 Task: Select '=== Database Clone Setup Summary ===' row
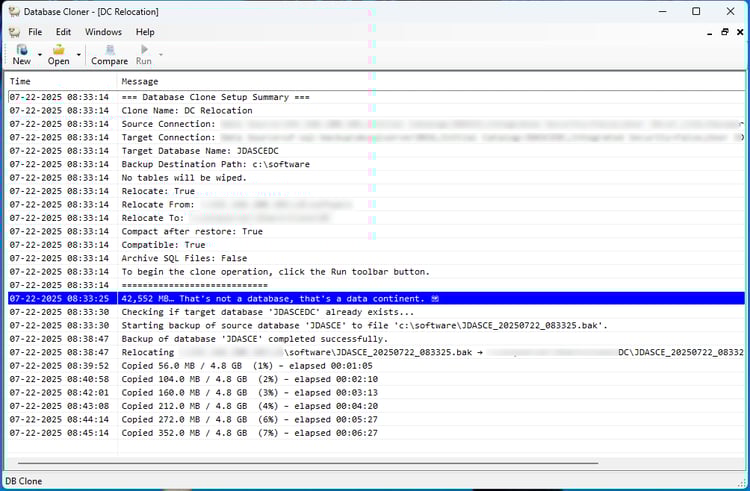click(376, 97)
